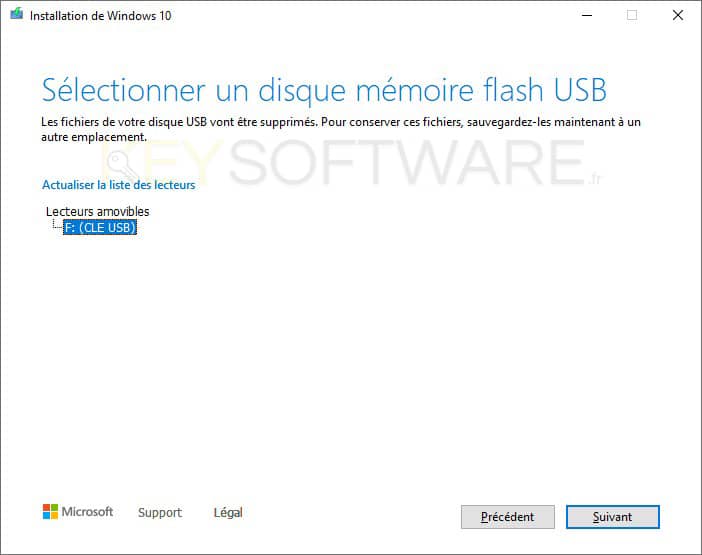Screen dimensions: 702x555
Task: Minimize the Installation de Windows 10 window
Action: 586,15
